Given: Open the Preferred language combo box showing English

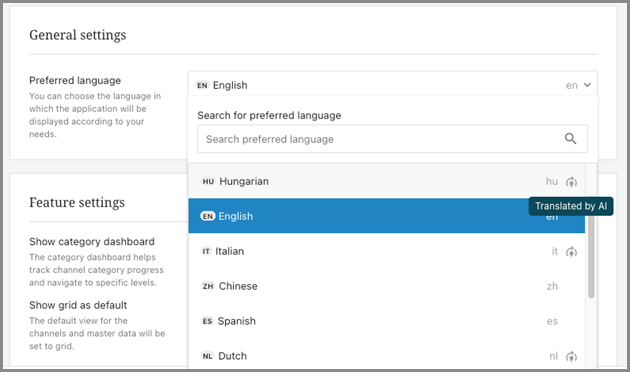Looking at the screenshot, I should pyautogui.click(x=393, y=85).
